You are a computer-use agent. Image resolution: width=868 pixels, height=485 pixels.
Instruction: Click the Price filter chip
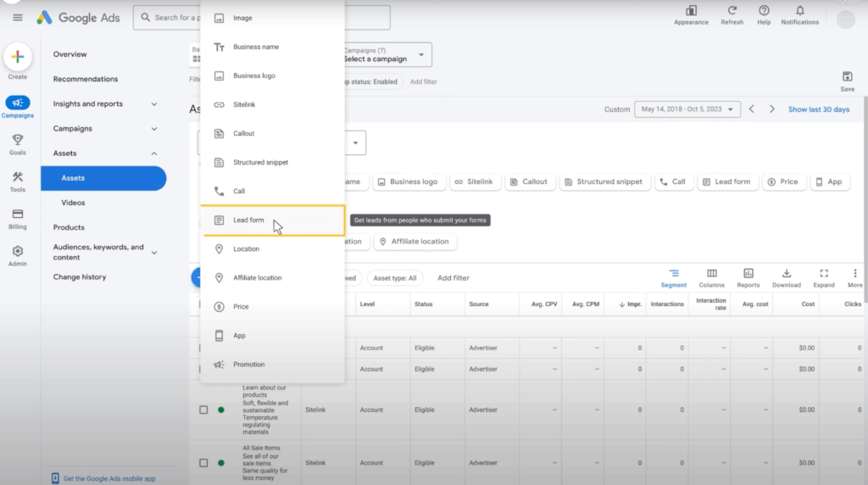783,181
